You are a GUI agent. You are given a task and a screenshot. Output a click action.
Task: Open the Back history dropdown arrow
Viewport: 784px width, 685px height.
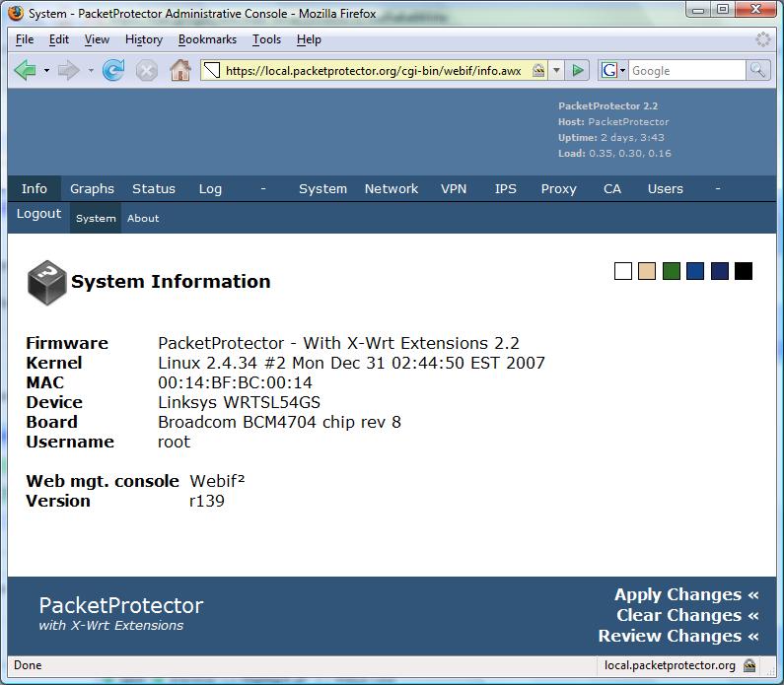point(46,70)
